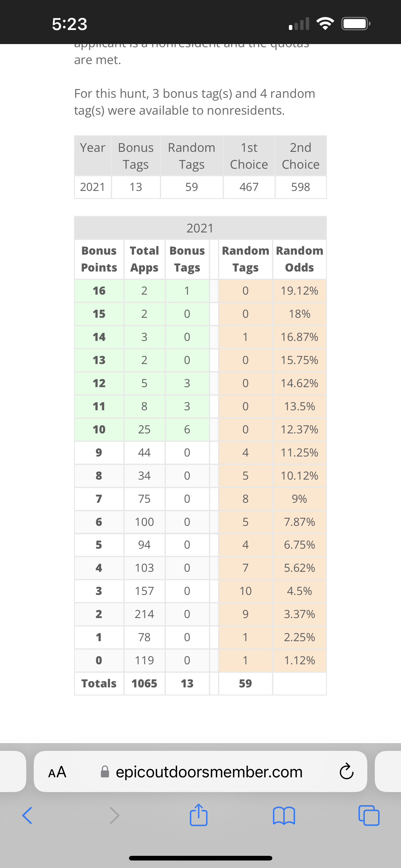401x868 pixels.
Task: Tap the home indicator bar
Action: coord(201,858)
